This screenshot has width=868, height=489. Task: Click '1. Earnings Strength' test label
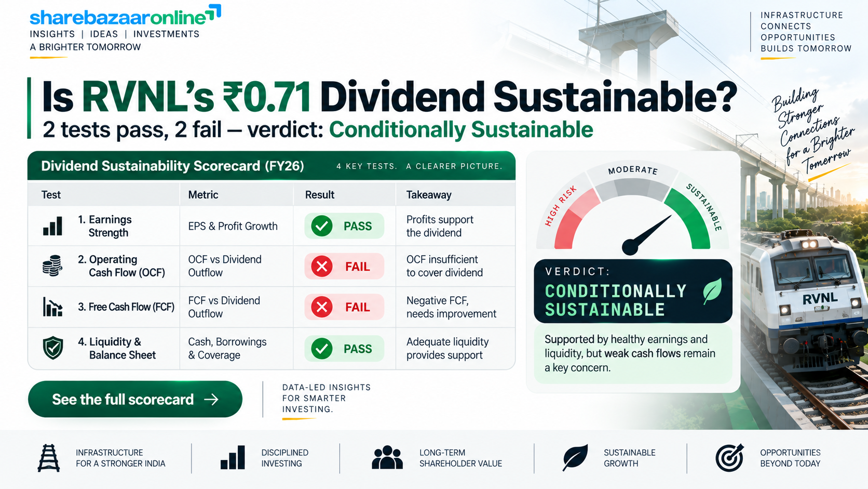click(105, 226)
